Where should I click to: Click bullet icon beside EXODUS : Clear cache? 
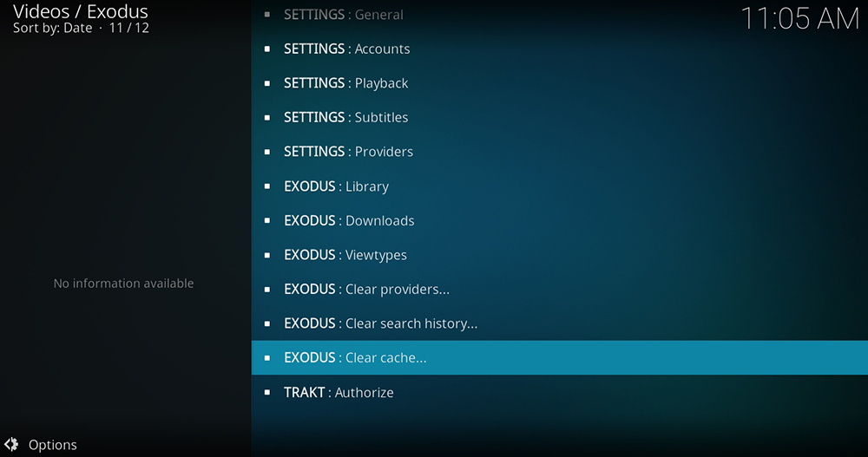(x=267, y=358)
